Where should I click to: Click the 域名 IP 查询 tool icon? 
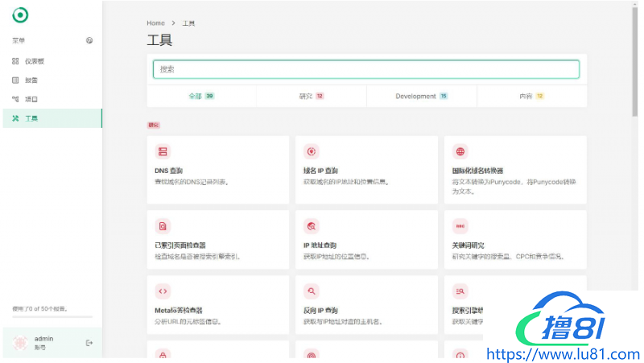click(312, 151)
